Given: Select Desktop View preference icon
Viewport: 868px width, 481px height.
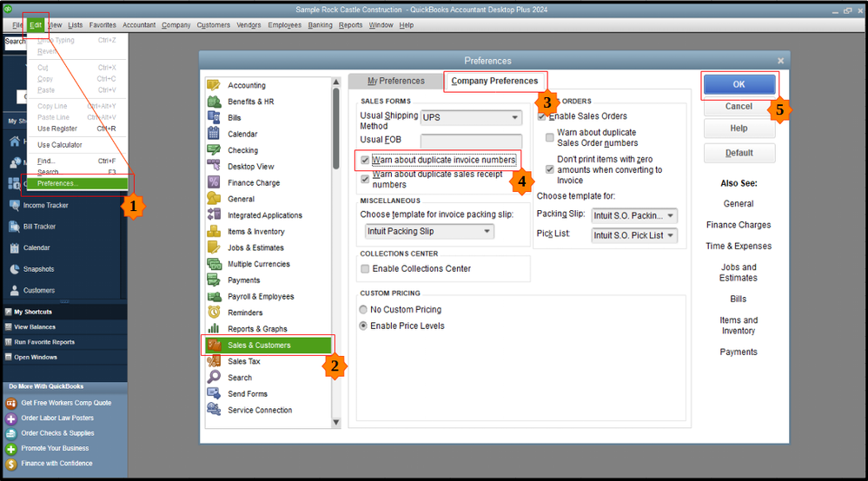Looking at the screenshot, I should click(x=214, y=166).
